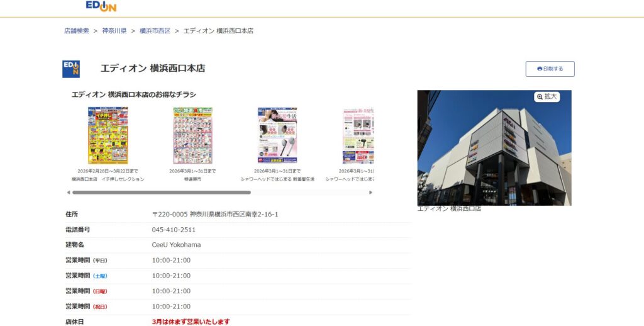644x326 pixels.
Task: Navigate to 横浜市西区 breadcrumb
Action: [x=155, y=31]
